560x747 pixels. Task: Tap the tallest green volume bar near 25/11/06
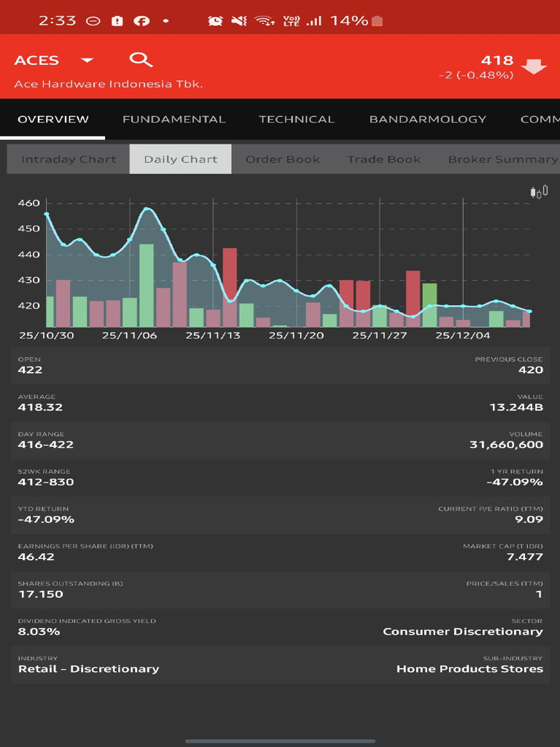146,285
